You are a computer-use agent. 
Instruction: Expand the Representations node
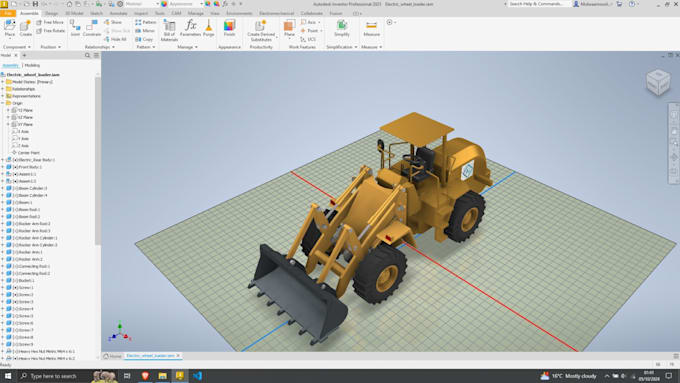3,96
